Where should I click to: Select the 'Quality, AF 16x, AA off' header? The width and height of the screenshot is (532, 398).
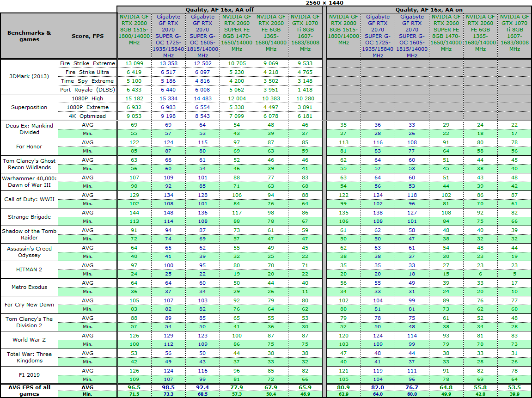click(220, 10)
